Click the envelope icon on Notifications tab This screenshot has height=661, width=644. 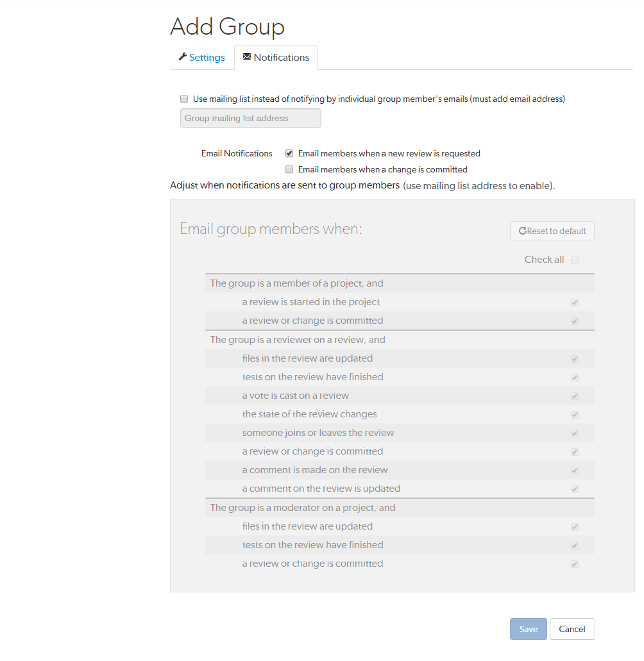247,57
